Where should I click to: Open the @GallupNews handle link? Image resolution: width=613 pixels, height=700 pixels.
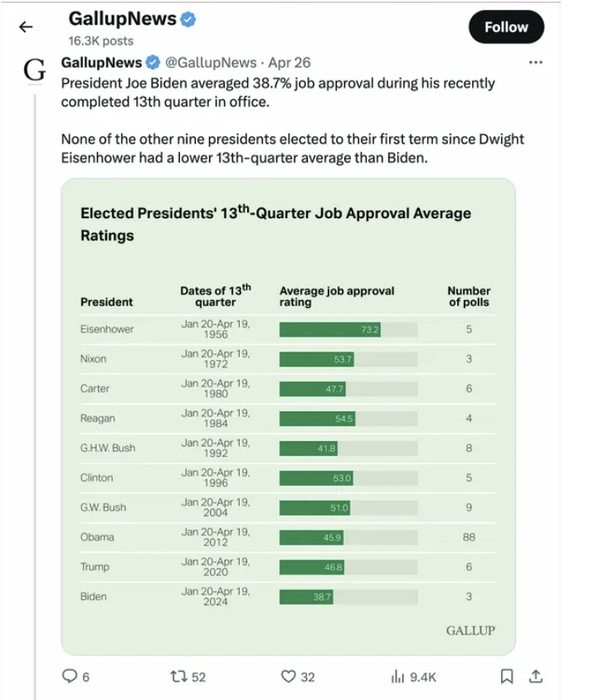[x=211, y=62]
